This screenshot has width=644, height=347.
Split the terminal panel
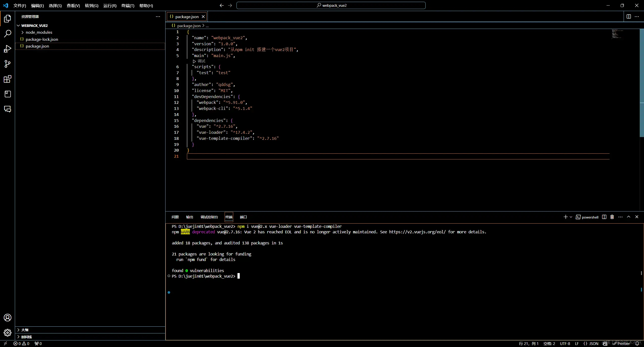[604, 217]
